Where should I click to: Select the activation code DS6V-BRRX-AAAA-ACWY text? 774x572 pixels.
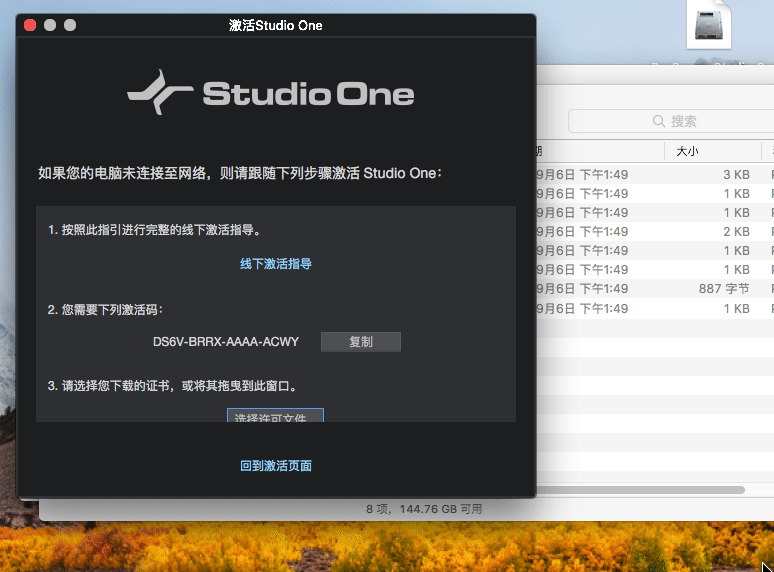point(226,342)
